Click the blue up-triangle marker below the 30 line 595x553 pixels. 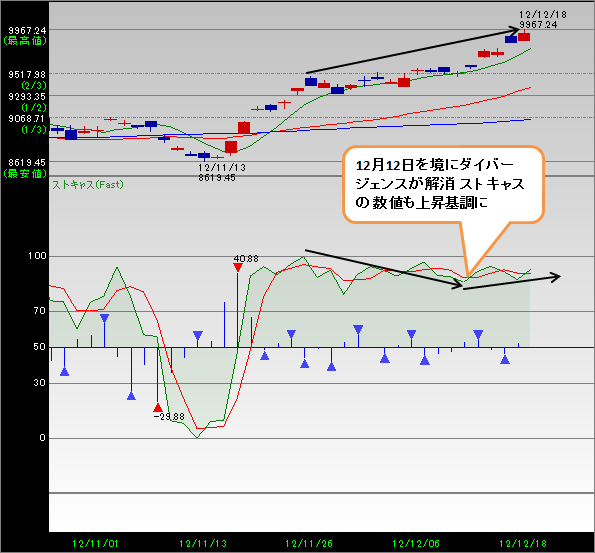[131, 396]
